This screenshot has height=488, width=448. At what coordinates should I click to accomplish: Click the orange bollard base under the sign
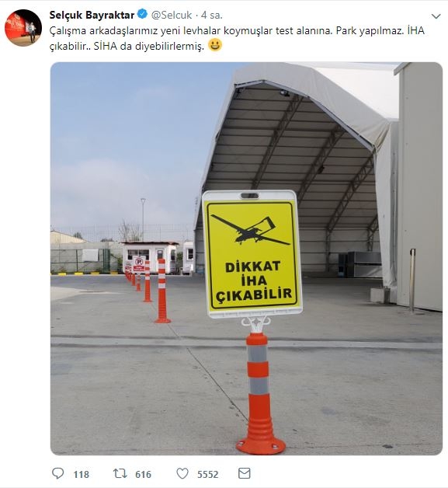[x=261, y=443]
